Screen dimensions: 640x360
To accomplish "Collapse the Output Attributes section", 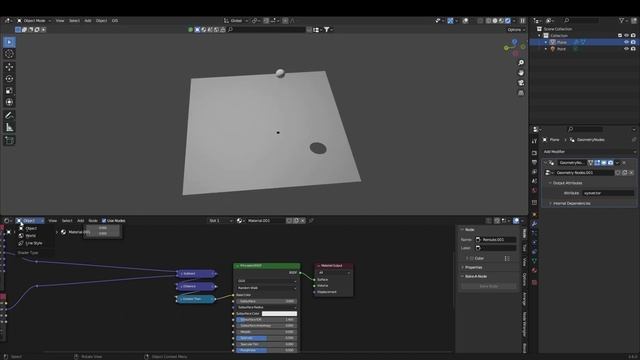I will coord(567,183).
